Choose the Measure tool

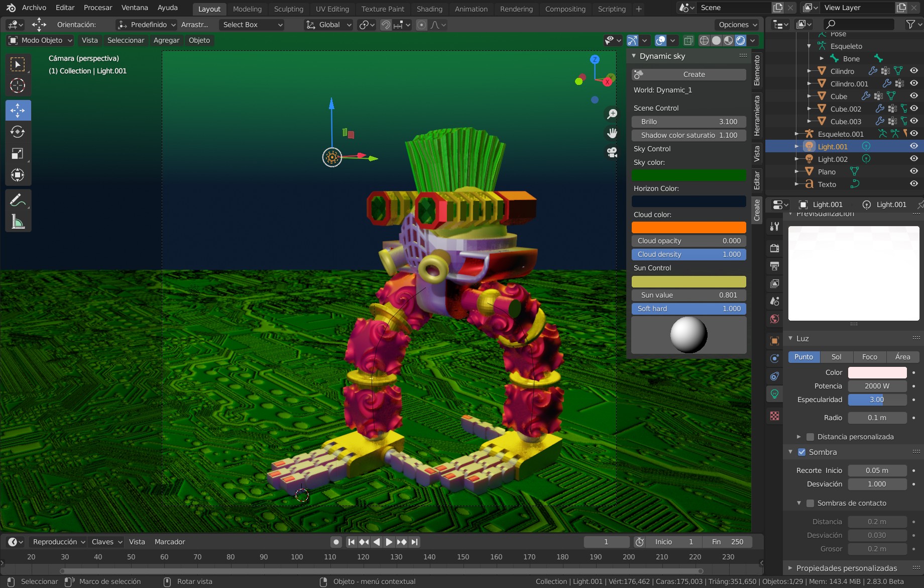(18, 222)
